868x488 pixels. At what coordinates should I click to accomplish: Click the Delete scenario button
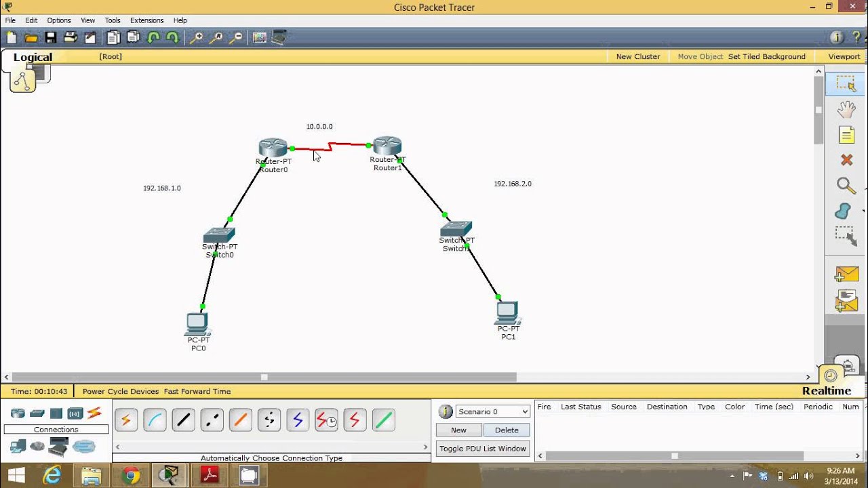pyautogui.click(x=507, y=430)
